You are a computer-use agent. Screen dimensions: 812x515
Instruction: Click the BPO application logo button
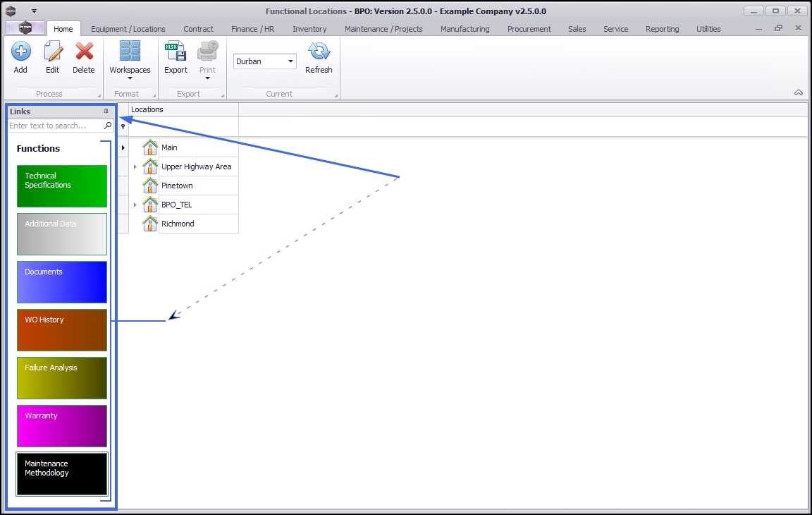tap(25, 28)
